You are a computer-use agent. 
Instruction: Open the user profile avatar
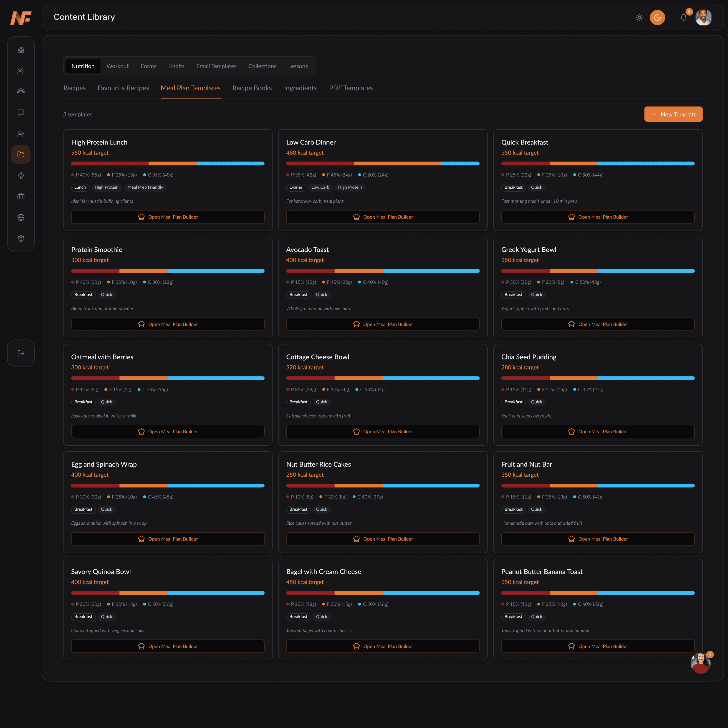click(703, 17)
